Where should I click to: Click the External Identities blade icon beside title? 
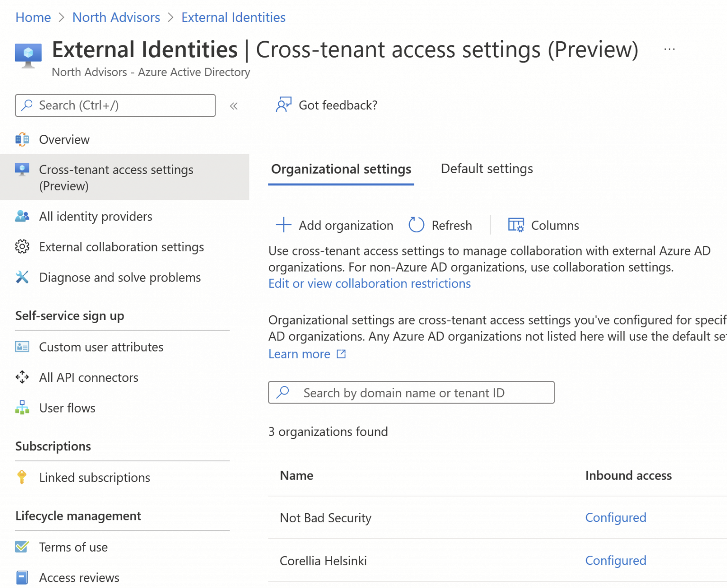click(28, 55)
